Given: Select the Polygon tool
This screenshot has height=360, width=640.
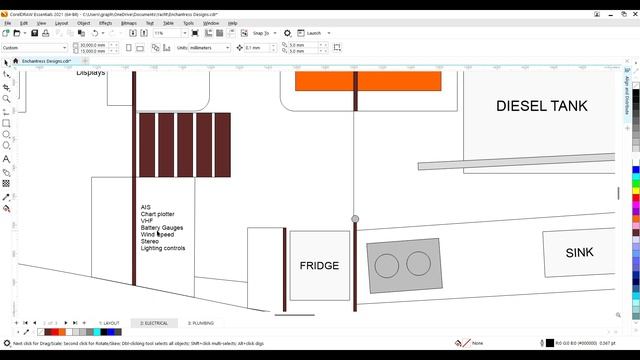Looking at the screenshot, I should click(x=6, y=145).
